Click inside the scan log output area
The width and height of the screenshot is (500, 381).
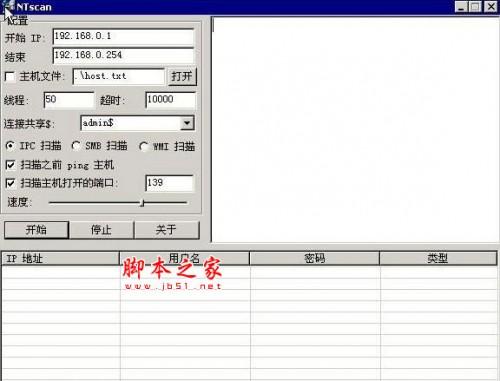(355, 129)
